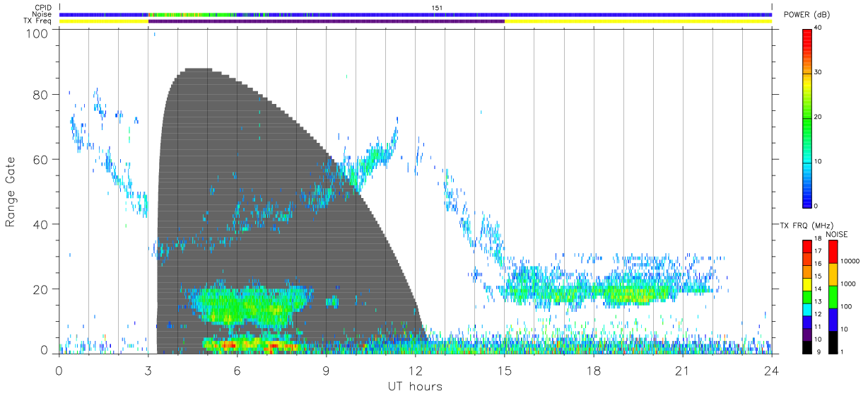Click the 6 label on UT hours axis

(237, 371)
